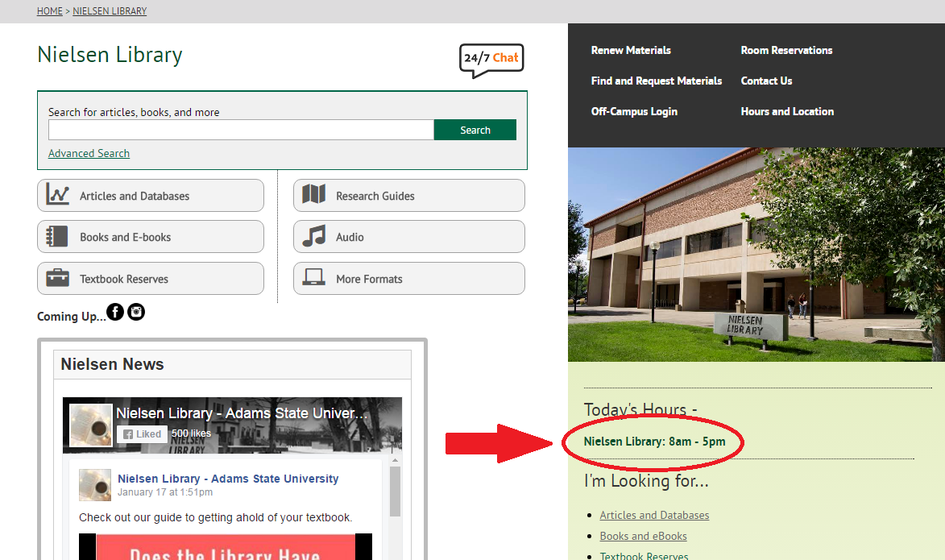
Task: Click the Books and E-books notebook icon
Action: coord(57,236)
